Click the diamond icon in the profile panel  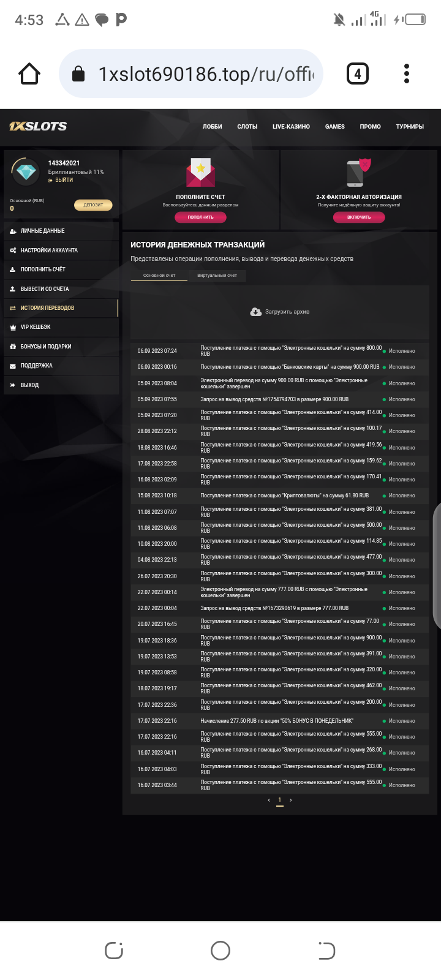[x=25, y=172]
